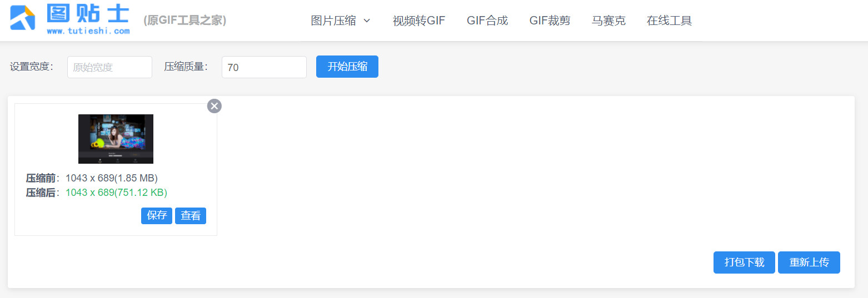Focus the 设置宽度 width input field
The image size is (868, 298).
[x=109, y=67]
